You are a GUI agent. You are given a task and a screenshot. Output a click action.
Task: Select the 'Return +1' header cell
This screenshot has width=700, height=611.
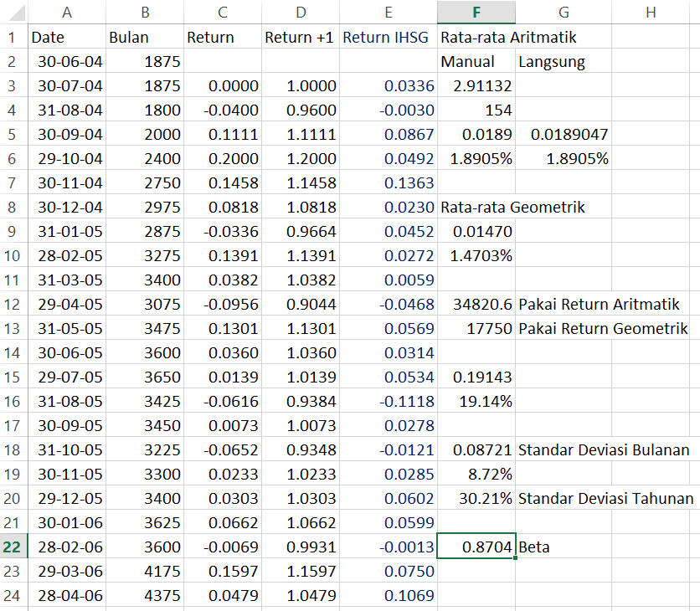[x=300, y=38]
